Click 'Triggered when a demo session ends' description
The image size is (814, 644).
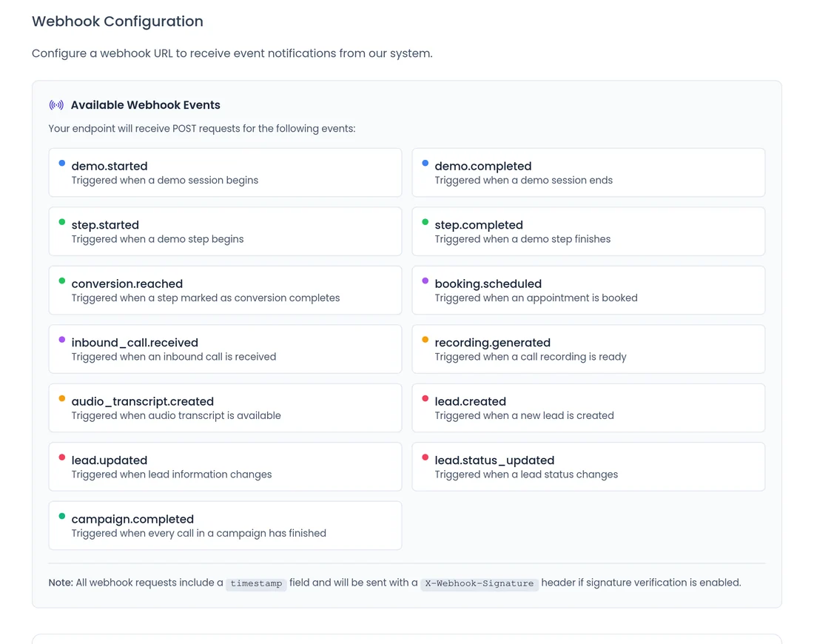click(523, 180)
